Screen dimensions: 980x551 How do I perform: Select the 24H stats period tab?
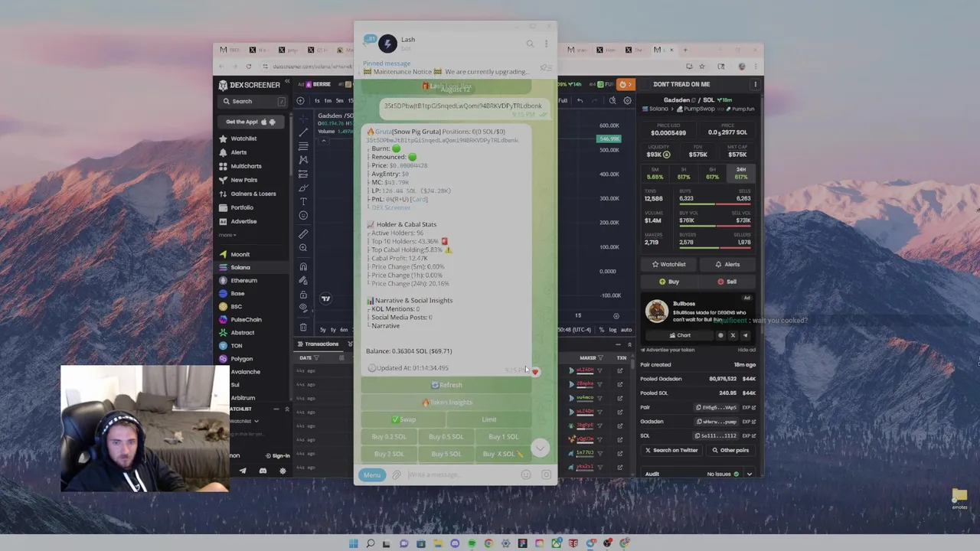point(741,173)
